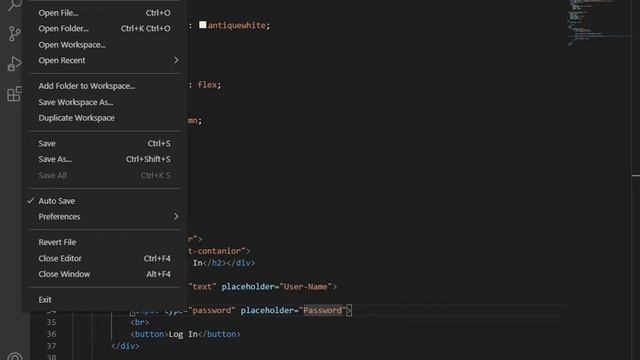
Task: Click the <br> tag on line 35
Action: [140, 322]
